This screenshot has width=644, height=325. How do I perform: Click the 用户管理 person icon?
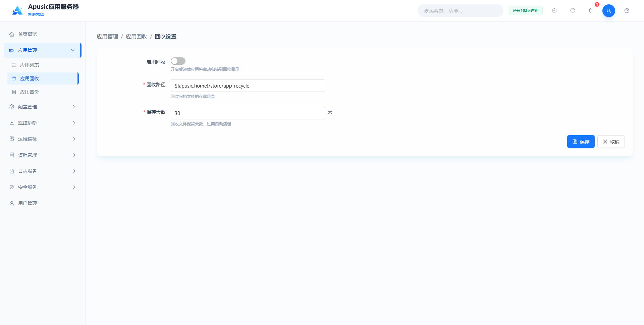click(x=12, y=203)
